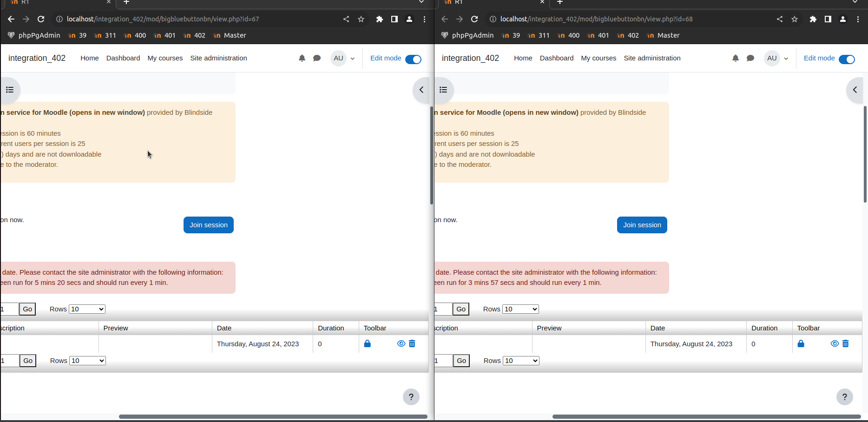Open messaging chat icon in left page
Viewport: 868px width, 422px height.
(x=317, y=58)
